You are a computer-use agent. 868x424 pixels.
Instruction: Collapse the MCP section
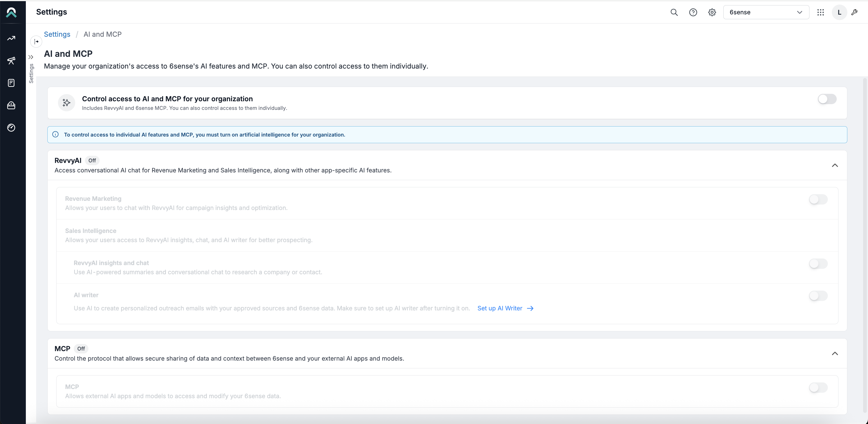pyautogui.click(x=835, y=353)
